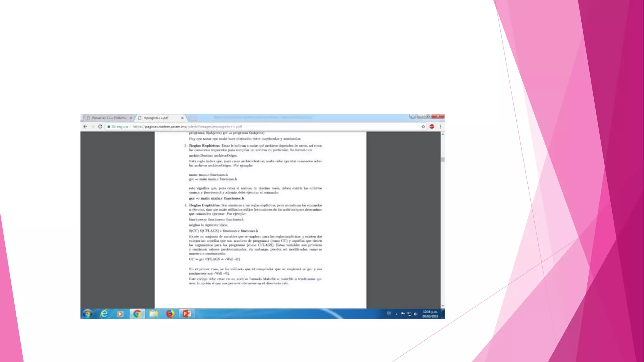The width and height of the screenshot is (644, 362).
Task: Reload the page with refresh icon
Action: click(x=100, y=127)
